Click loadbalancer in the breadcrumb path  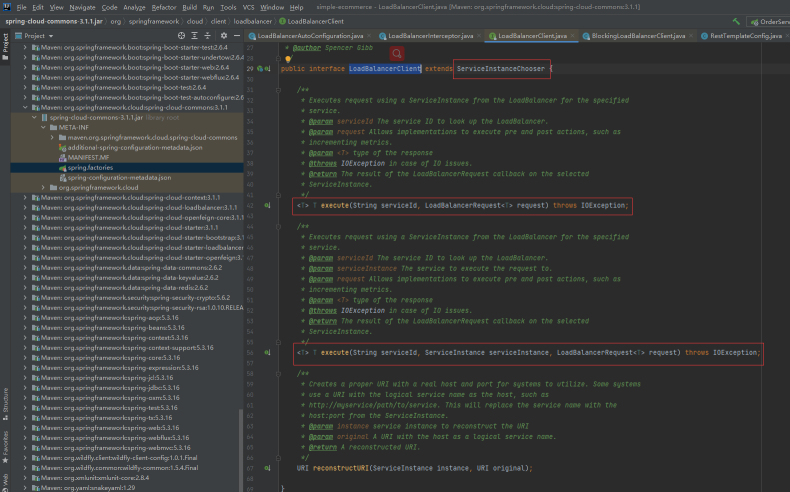(x=254, y=20)
